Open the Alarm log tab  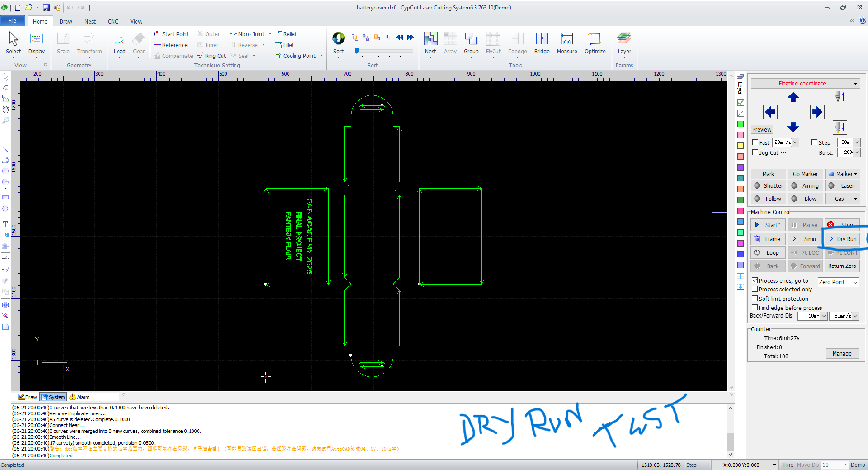coord(79,397)
